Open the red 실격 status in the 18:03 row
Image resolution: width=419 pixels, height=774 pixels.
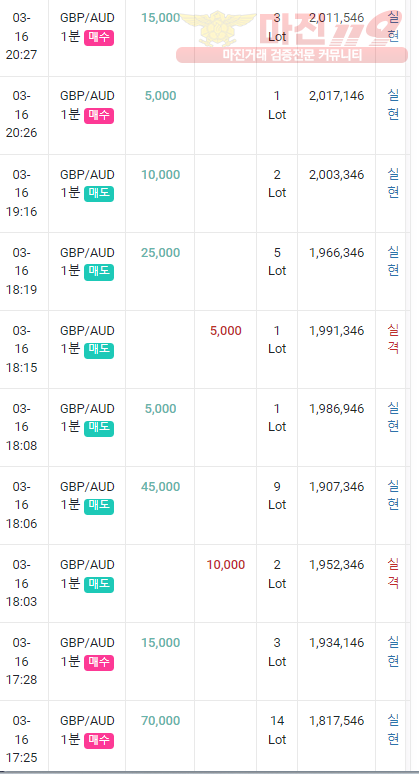pos(393,574)
